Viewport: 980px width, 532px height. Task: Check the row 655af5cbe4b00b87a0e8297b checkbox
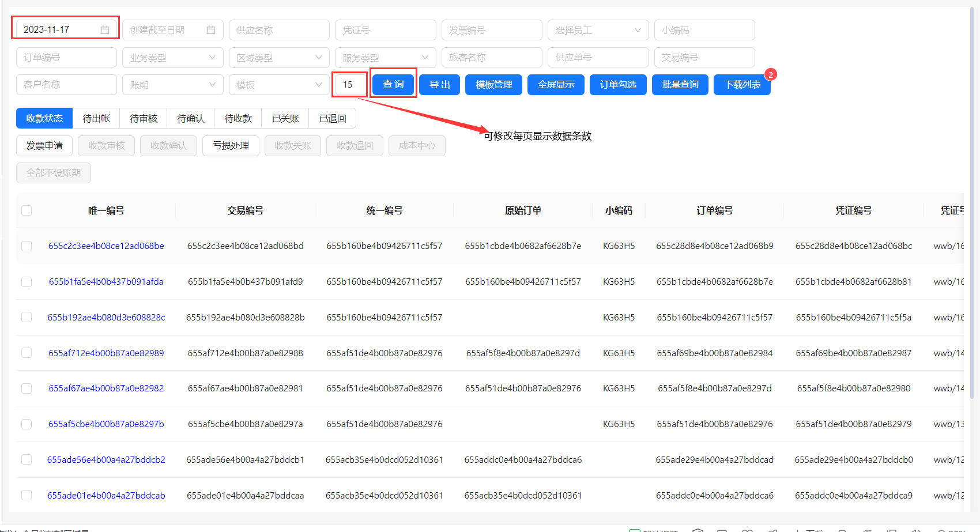[27, 424]
